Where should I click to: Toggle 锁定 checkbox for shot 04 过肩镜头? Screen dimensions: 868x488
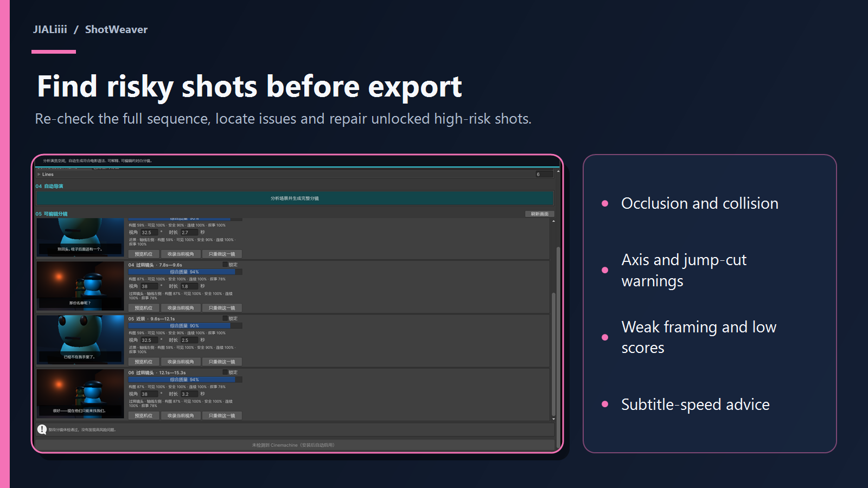click(225, 265)
